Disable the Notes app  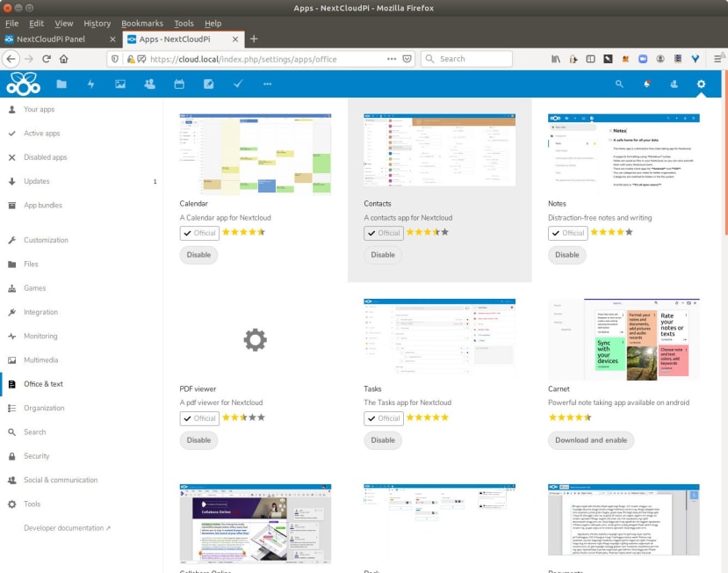tap(567, 255)
